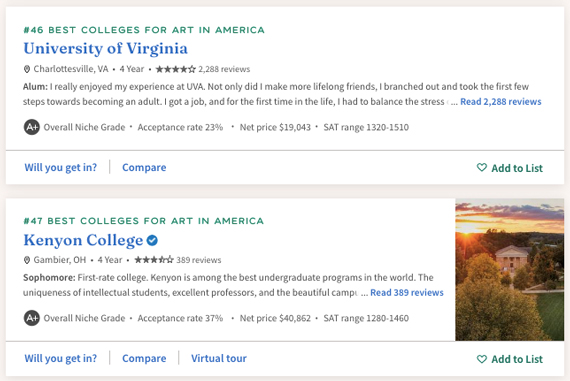The width and height of the screenshot is (570, 381).
Task: Click the Kenyon College campus sunset photo
Action: pyautogui.click(x=510, y=270)
